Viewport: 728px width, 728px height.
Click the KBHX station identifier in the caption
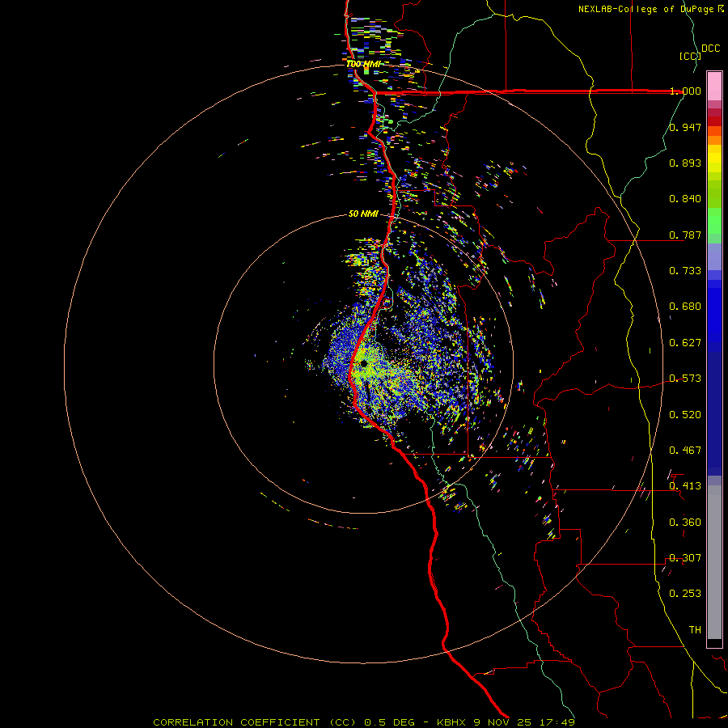451,722
